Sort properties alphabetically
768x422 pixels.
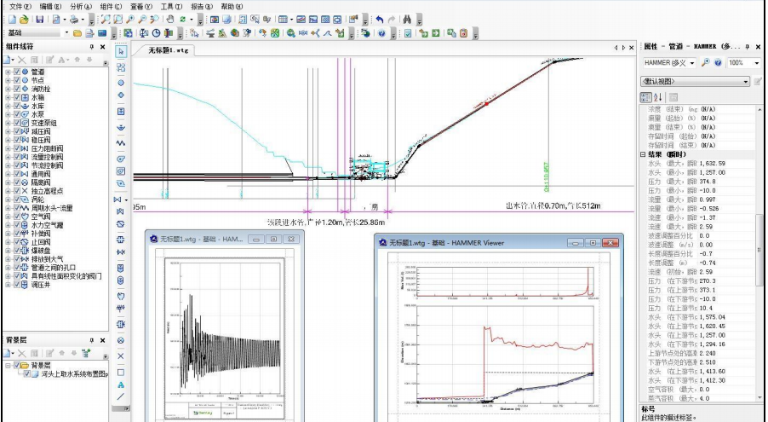pos(658,97)
